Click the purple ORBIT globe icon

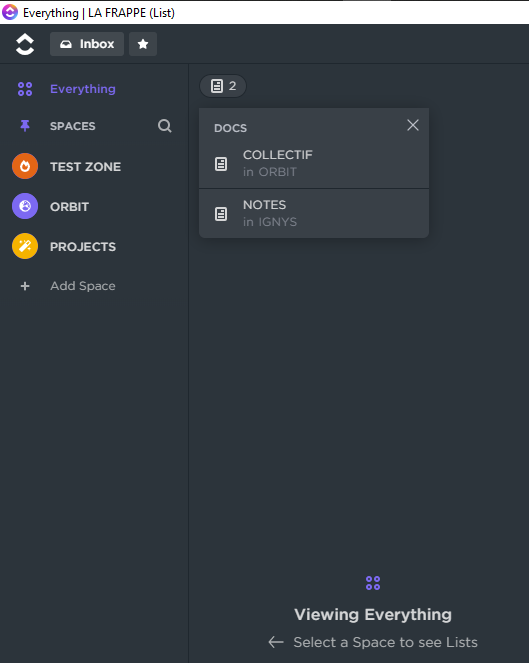[25, 206]
